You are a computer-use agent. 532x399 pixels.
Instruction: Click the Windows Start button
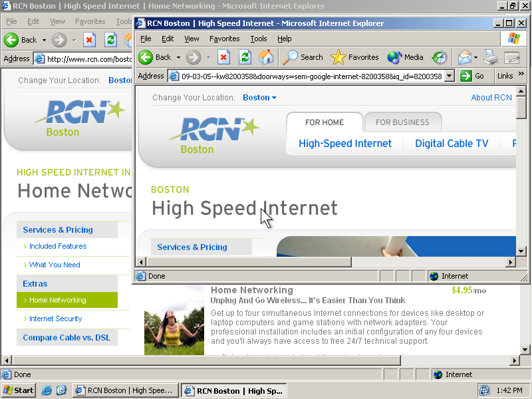[19, 390]
